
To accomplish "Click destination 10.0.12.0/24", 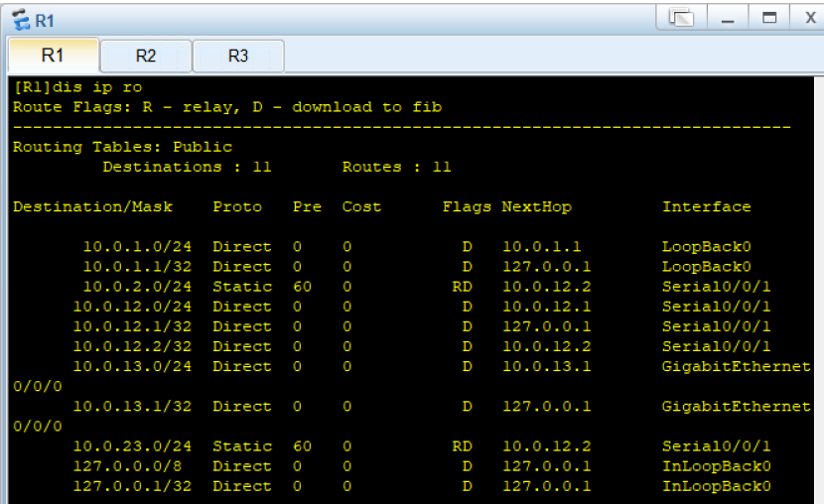I will tap(132, 307).
